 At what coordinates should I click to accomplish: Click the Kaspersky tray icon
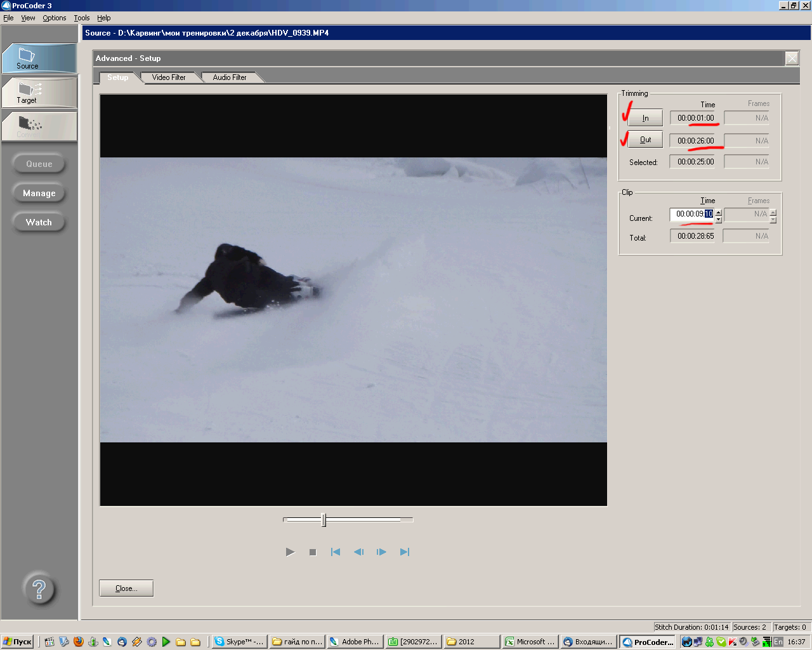pos(732,642)
